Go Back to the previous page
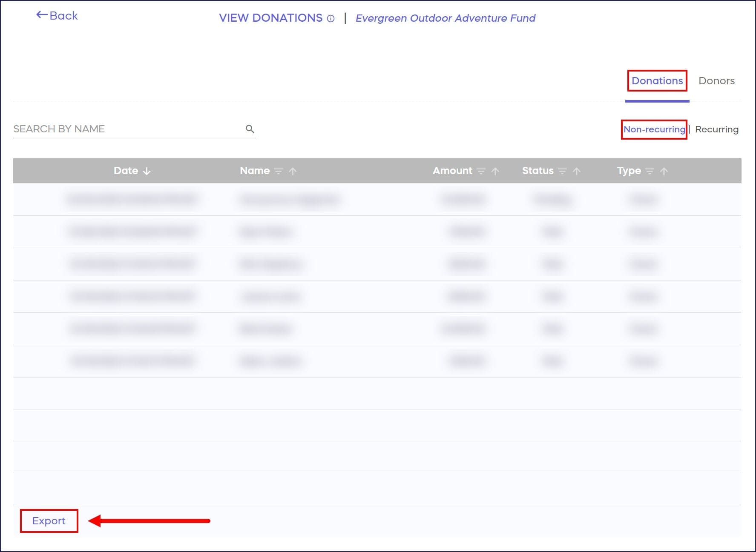This screenshot has width=756, height=552. tap(57, 16)
